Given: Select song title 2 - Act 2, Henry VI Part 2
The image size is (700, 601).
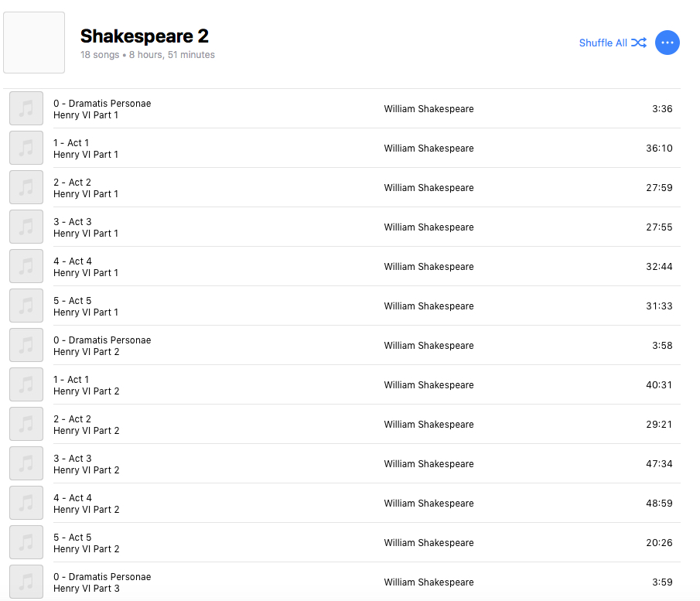Looking at the screenshot, I should click(73, 418).
